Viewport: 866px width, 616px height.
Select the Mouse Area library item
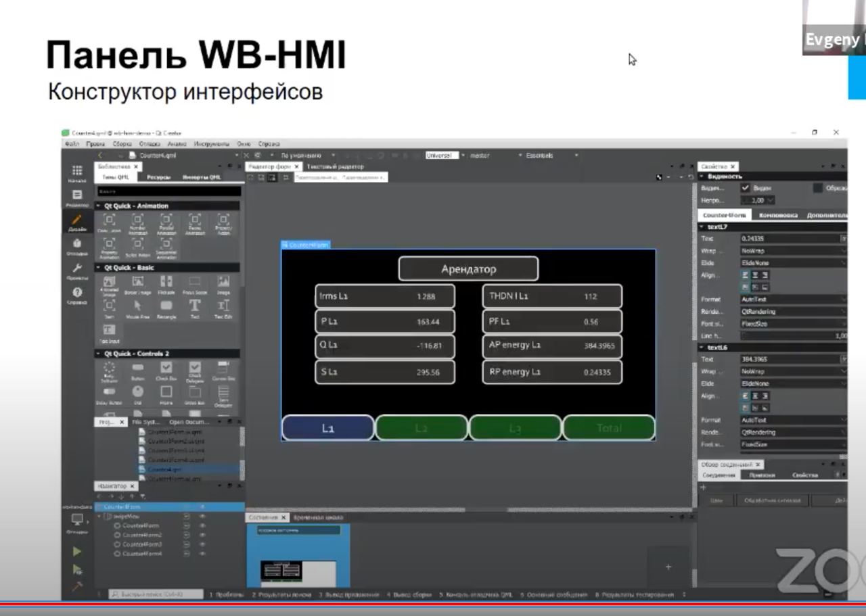(x=137, y=309)
